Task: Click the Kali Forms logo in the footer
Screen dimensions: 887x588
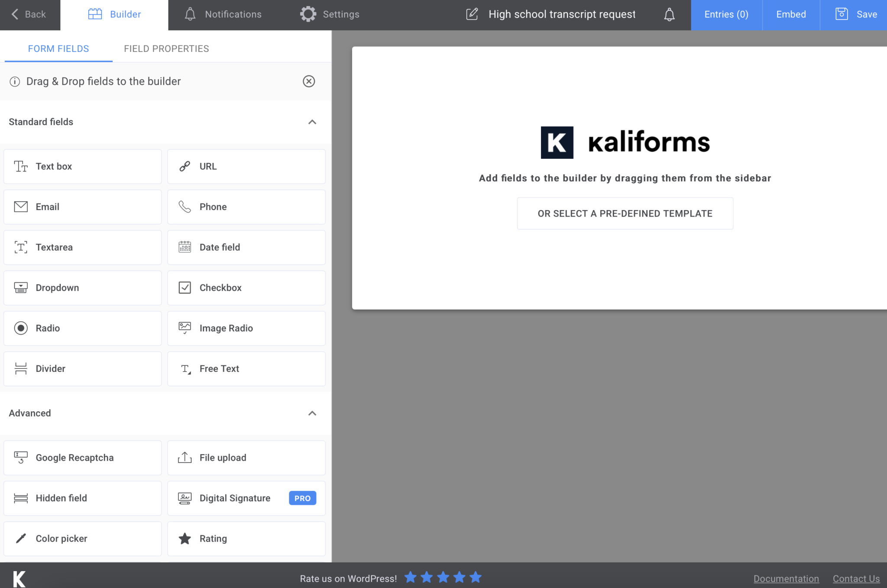Action: [19, 578]
